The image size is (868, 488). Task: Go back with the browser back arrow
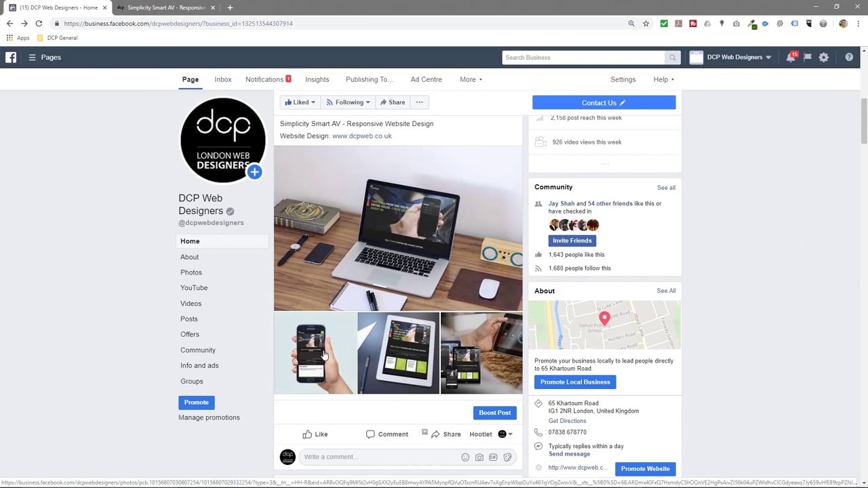point(9,24)
